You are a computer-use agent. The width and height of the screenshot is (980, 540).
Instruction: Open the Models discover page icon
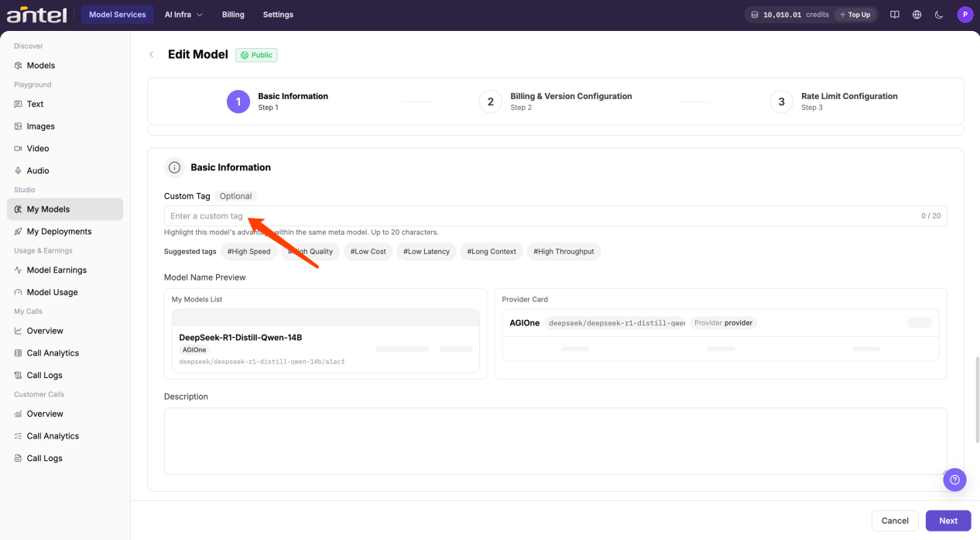[19, 66]
